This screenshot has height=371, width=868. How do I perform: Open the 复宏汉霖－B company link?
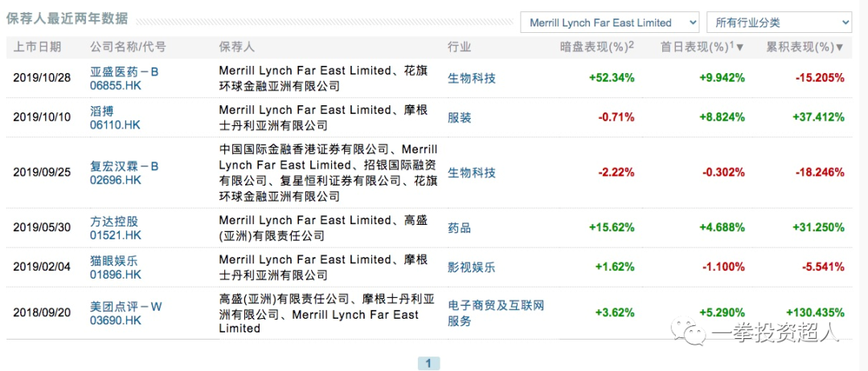pos(125,166)
